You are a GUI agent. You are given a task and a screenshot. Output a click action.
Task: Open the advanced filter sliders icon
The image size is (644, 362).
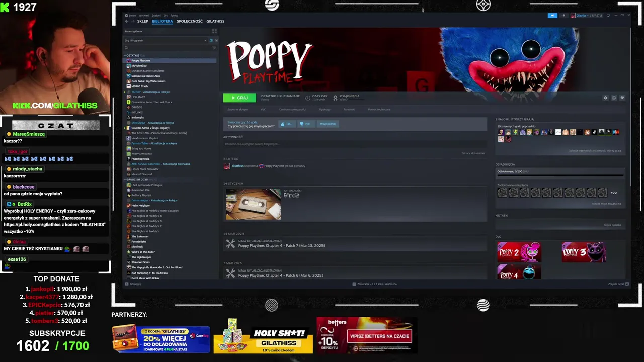pos(214,48)
